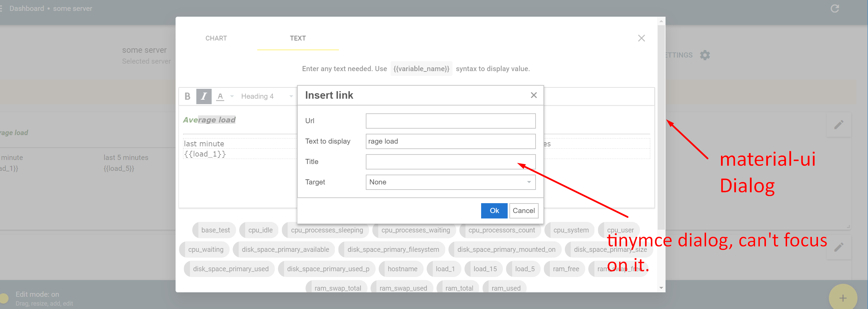
Task: Open the dashboard settings gear
Action: pyautogui.click(x=704, y=55)
